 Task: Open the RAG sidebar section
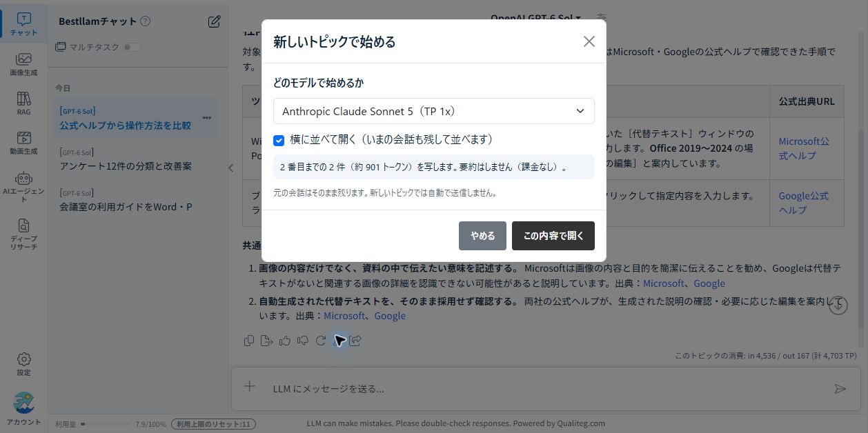click(x=23, y=103)
